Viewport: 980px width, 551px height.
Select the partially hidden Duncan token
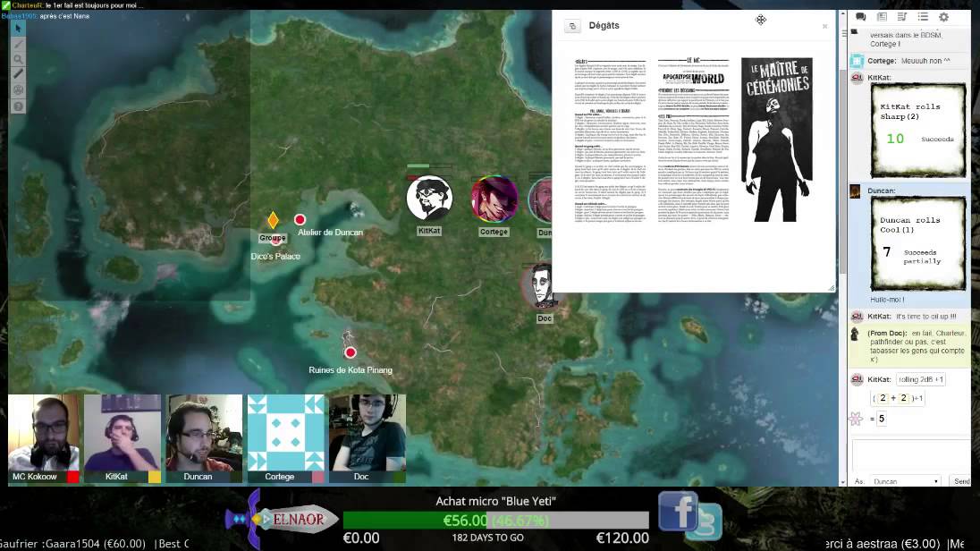coord(541,200)
